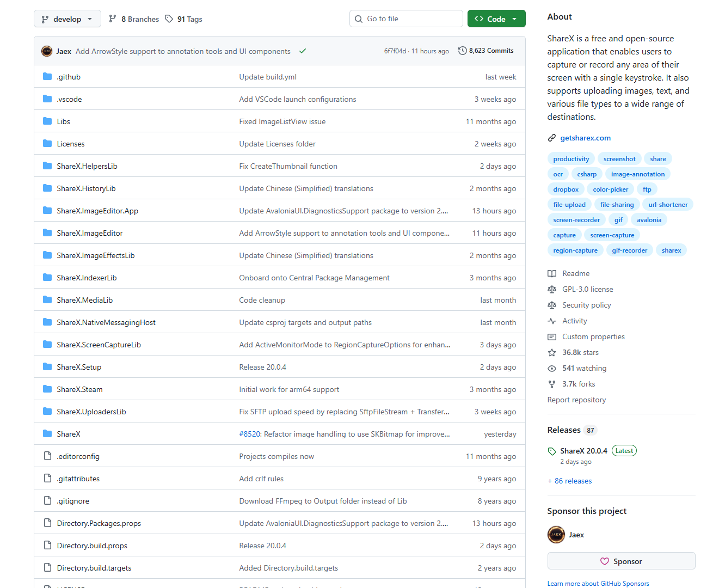
Task: Click the .gitattributes file icon
Action: [47, 479]
